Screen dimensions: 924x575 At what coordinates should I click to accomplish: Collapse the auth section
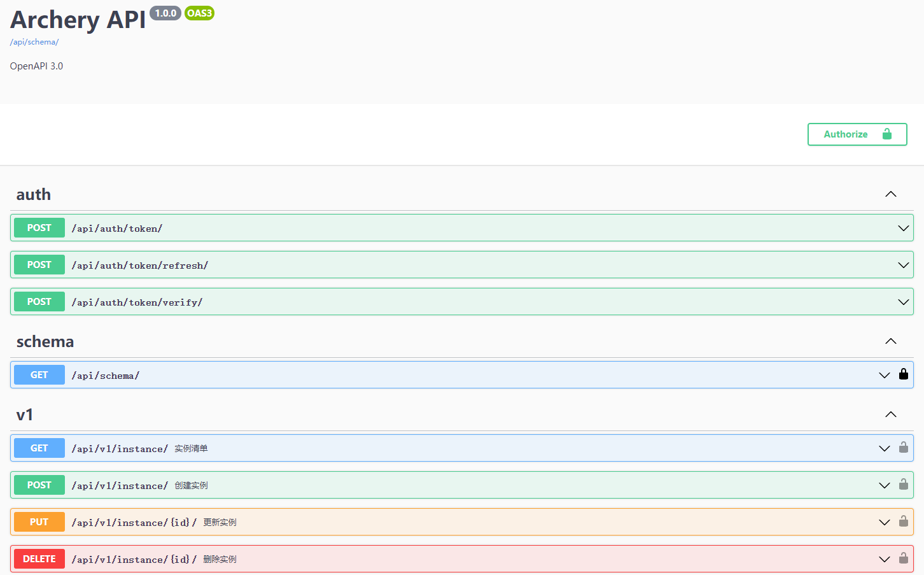click(890, 194)
